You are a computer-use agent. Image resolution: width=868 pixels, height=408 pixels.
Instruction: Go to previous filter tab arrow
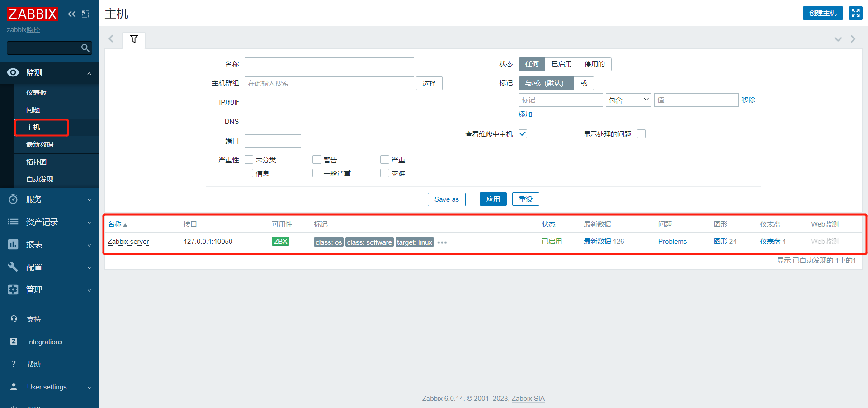(x=111, y=39)
